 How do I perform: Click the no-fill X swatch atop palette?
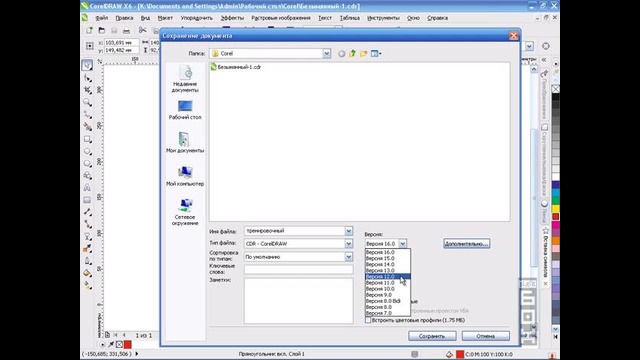point(556,89)
